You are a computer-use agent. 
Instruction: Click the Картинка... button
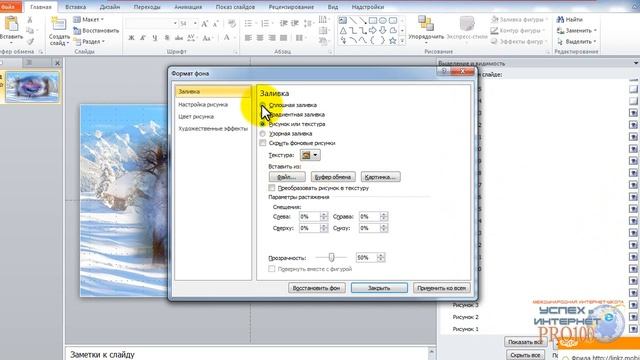(380, 177)
